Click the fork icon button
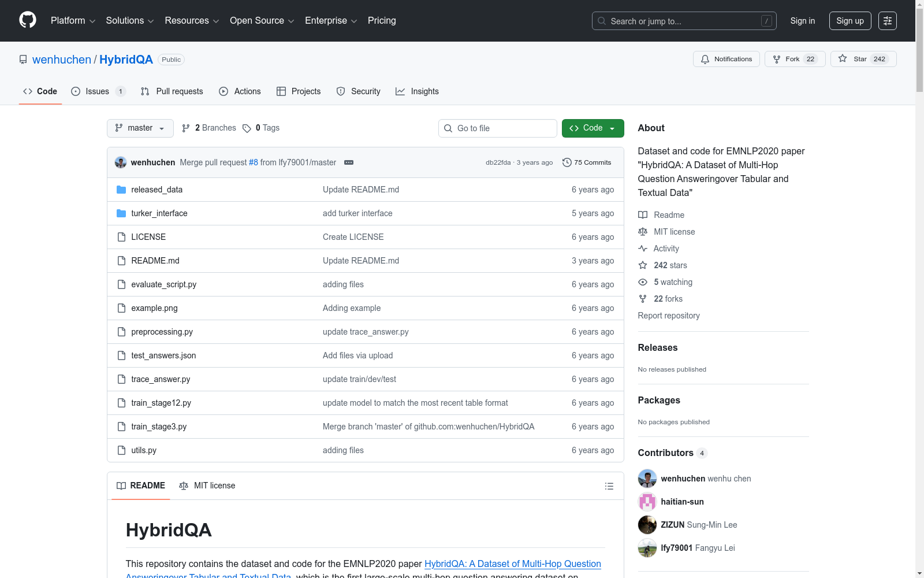 tap(777, 59)
